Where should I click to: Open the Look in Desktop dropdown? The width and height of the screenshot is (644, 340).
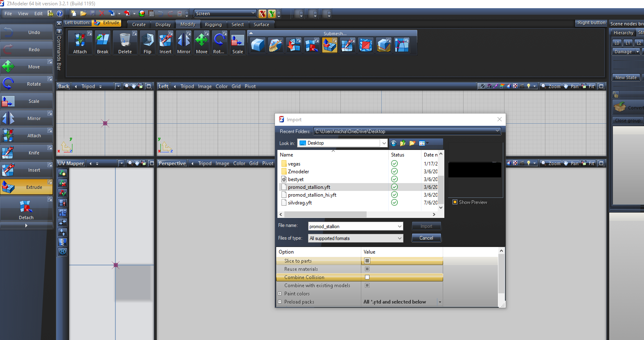pos(384,143)
